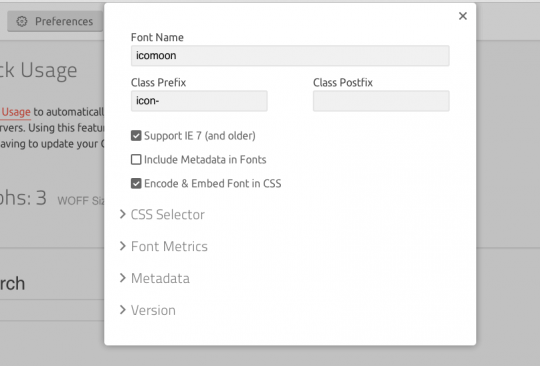Viewport: 540px width, 366px height.
Task: Disable the Encode & Embed Font checkbox
Action: (136, 183)
